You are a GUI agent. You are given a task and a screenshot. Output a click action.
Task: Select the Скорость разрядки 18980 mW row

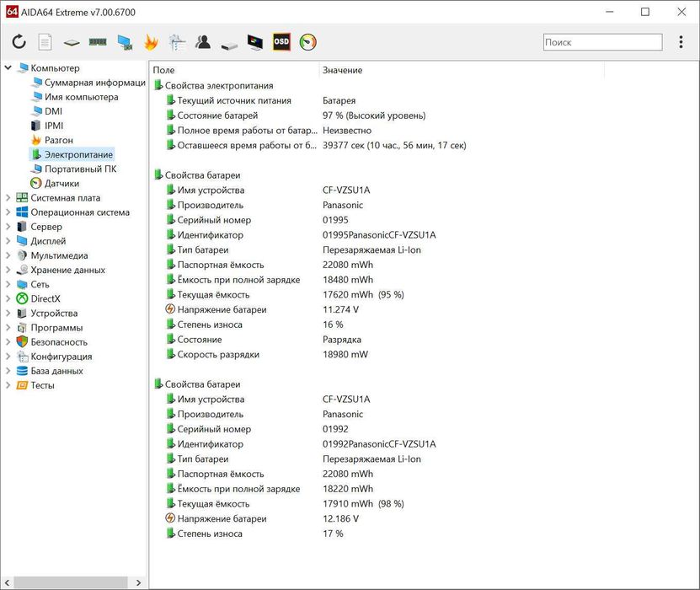tap(267, 354)
